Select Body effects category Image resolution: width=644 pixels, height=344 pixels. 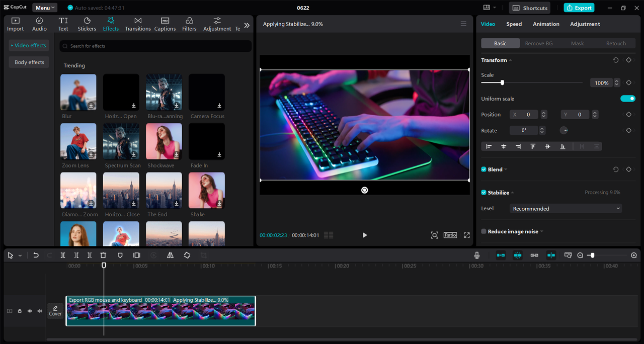pyautogui.click(x=29, y=62)
